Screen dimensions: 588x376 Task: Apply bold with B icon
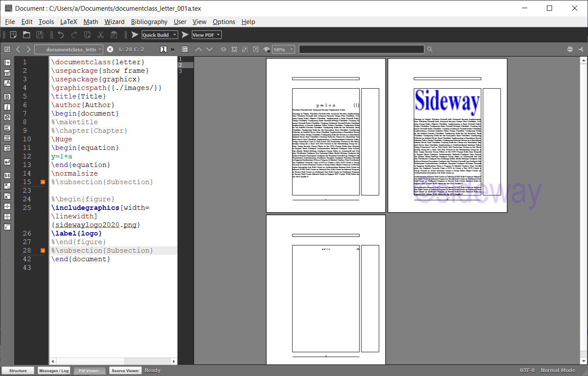pyautogui.click(x=7, y=97)
